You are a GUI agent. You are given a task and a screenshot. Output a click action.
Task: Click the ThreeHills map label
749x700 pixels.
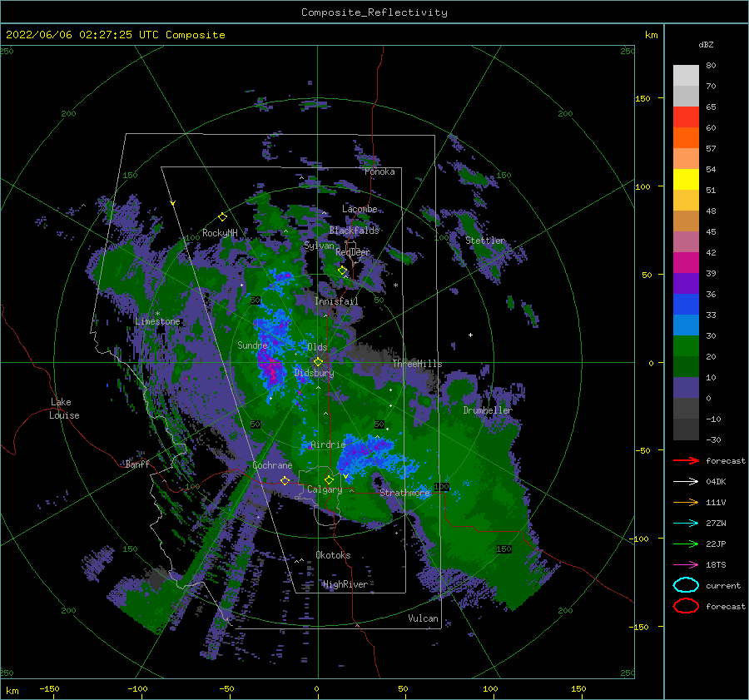(x=417, y=364)
